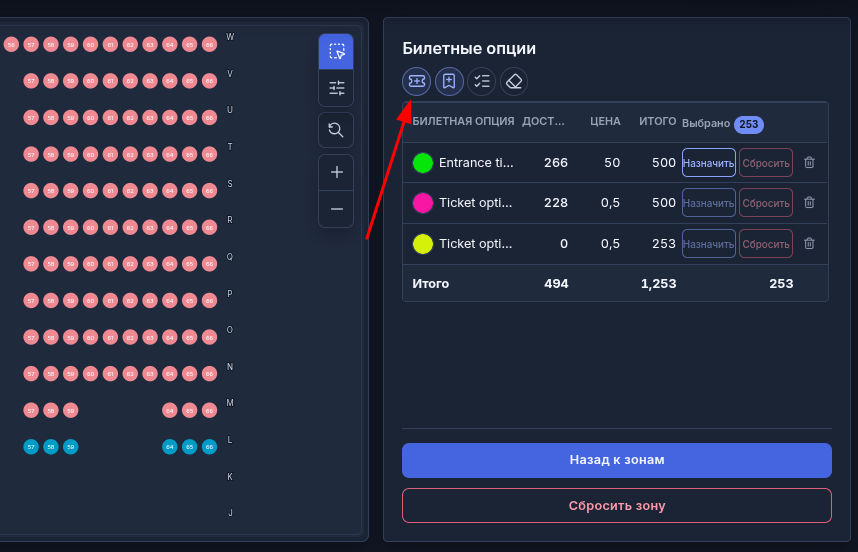Click the reset zoom magnifier icon

[336, 130]
